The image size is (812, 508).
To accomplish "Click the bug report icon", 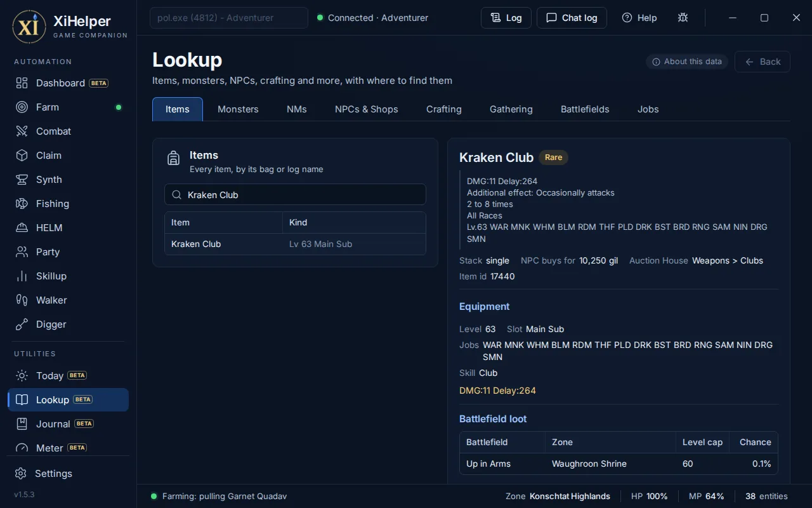I will tap(683, 18).
